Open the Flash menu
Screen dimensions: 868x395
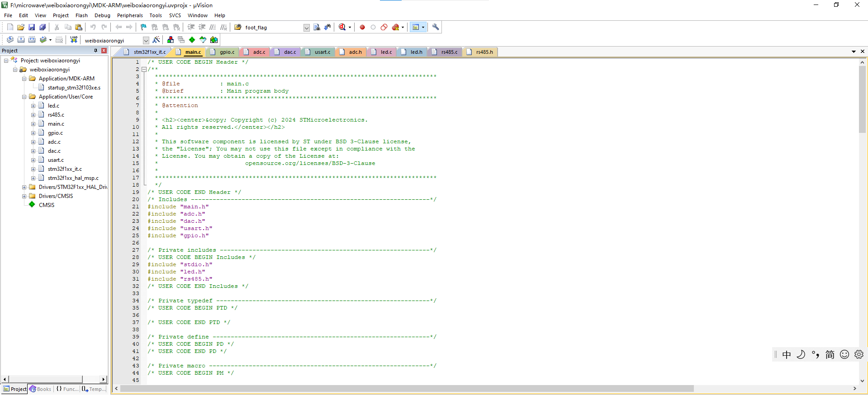(x=81, y=15)
